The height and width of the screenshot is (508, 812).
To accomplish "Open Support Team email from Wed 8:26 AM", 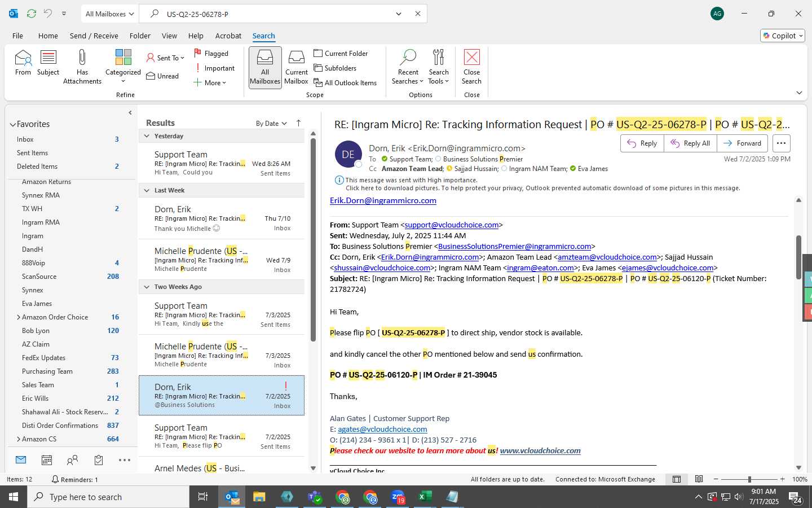I will (222, 164).
